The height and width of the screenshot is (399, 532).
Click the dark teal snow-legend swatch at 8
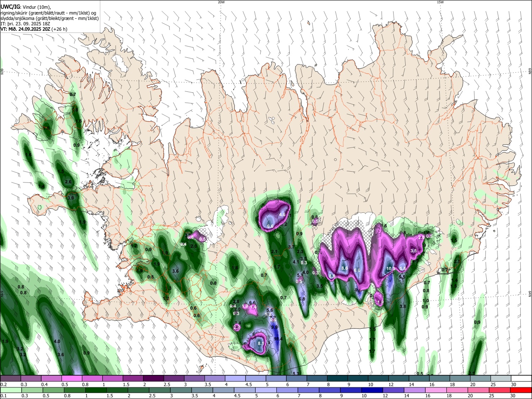click(337, 379)
